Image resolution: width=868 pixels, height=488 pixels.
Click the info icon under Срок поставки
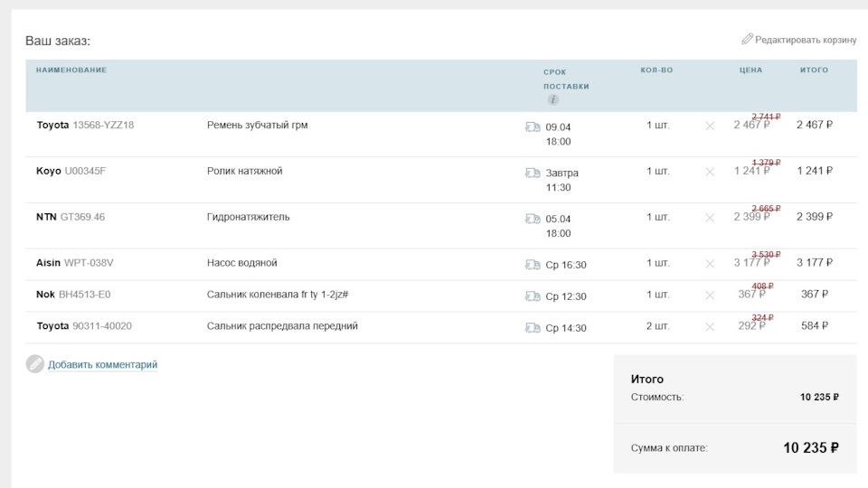552,99
